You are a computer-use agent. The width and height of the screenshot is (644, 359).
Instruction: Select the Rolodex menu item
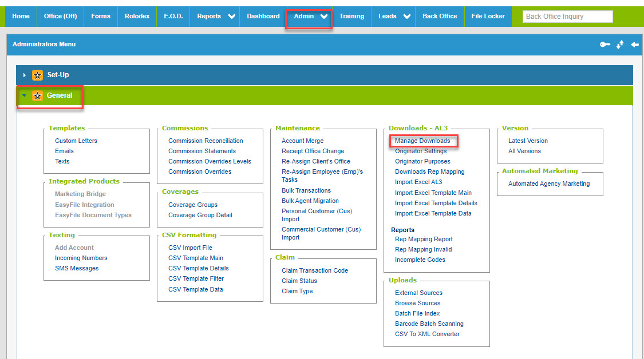tap(137, 16)
